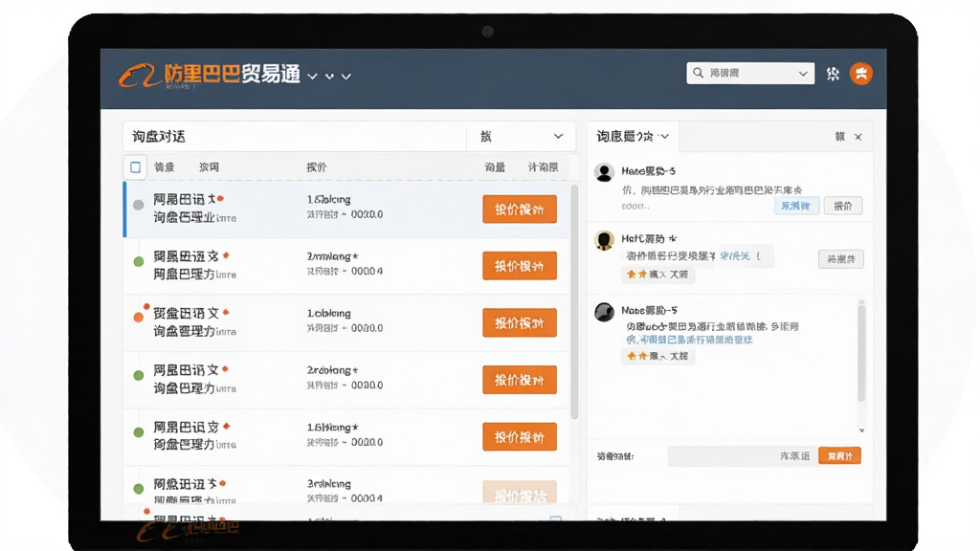Open the blue link line in the Mabe…-5 message
Image resolution: width=980 pixels, height=551 pixels.
pyautogui.click(x=690, y=340)
